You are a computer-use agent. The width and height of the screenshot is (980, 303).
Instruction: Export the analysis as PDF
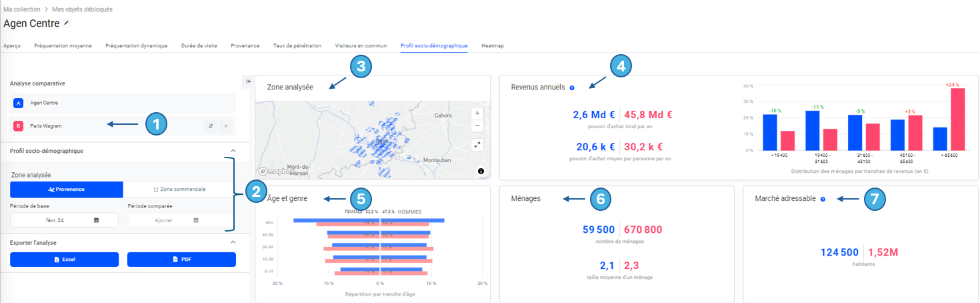[181, 259]
